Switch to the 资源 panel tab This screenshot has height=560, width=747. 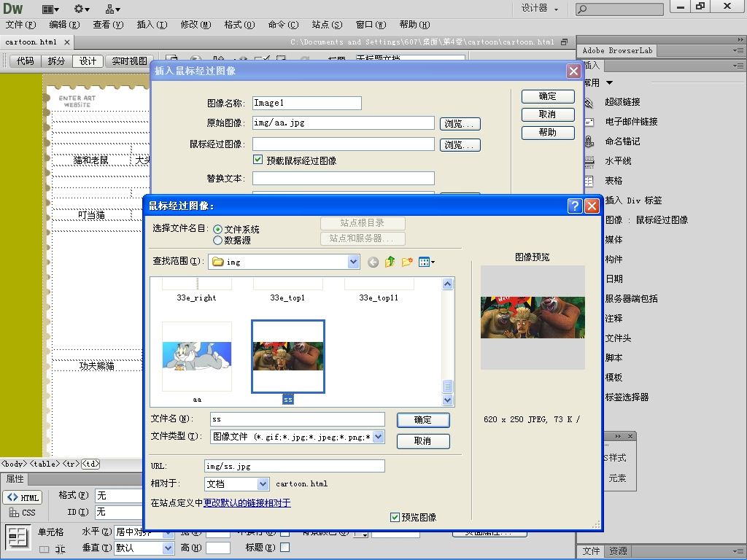click(x=618, y=551)
